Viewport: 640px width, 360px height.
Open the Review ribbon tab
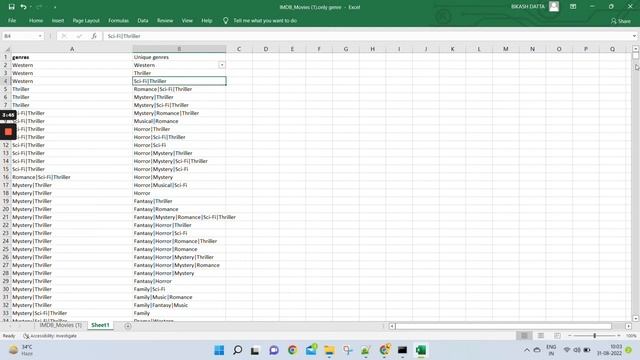[165, 20]
